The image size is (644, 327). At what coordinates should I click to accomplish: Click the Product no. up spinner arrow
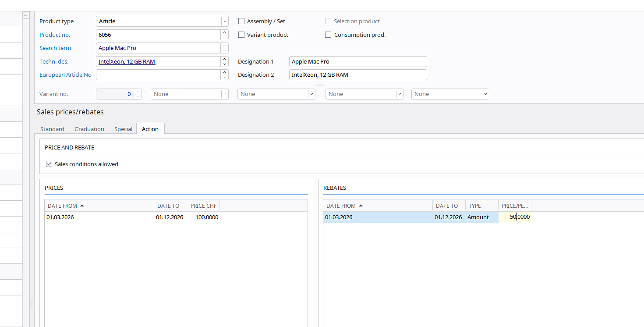click(225, 32)
